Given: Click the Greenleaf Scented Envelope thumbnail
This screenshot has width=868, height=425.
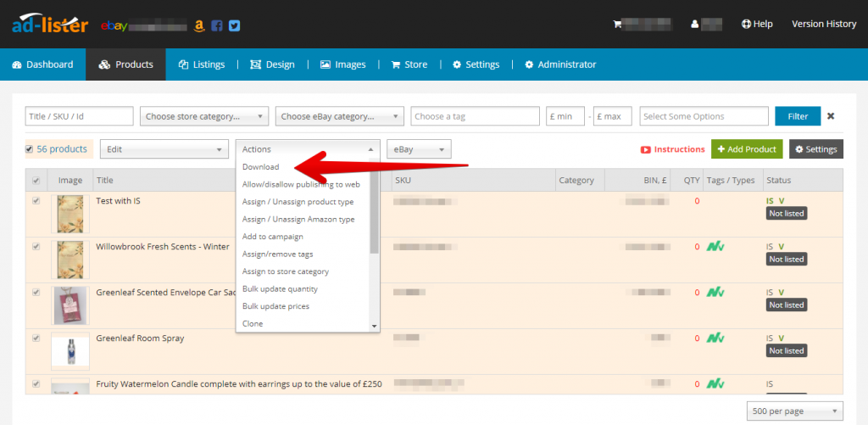Looking at the screenshot, I should coord(70,305).
